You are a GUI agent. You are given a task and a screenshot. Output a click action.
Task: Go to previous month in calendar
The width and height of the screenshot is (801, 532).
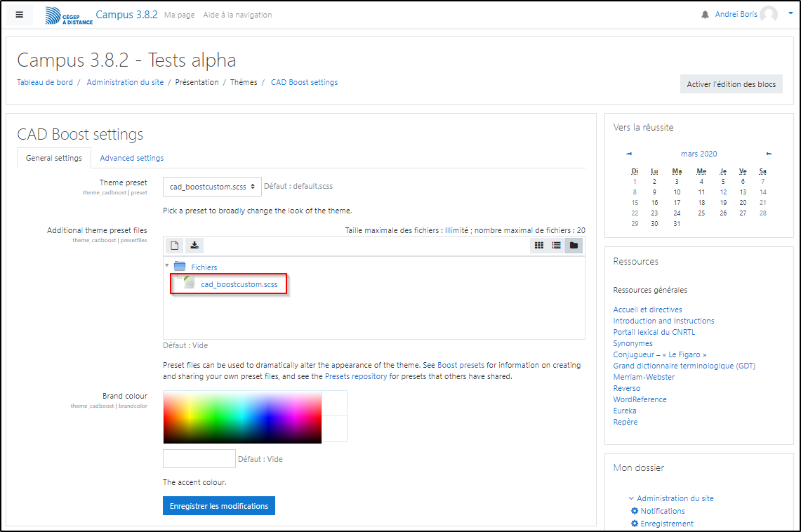point(629,154)
